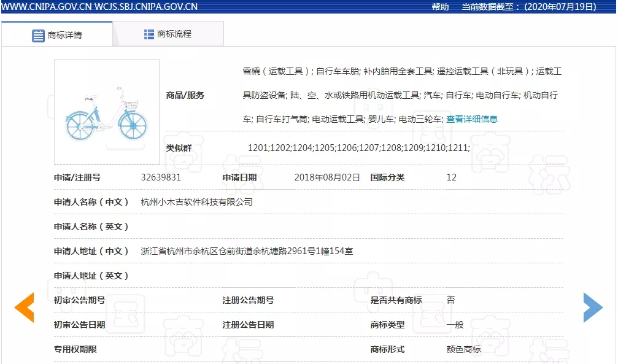Click WWW.CNIPA.GOV.CN in the header
The image size is (618, 364).
tap(47, 7)
